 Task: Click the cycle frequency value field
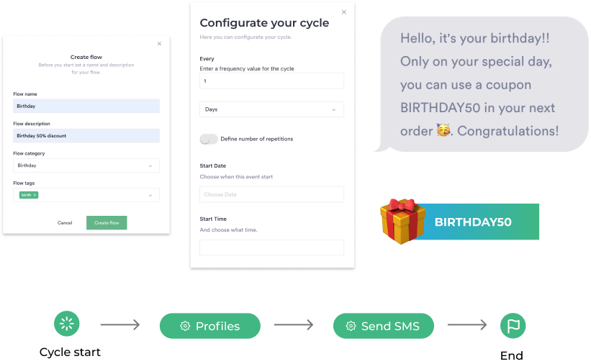click(271, 81)
